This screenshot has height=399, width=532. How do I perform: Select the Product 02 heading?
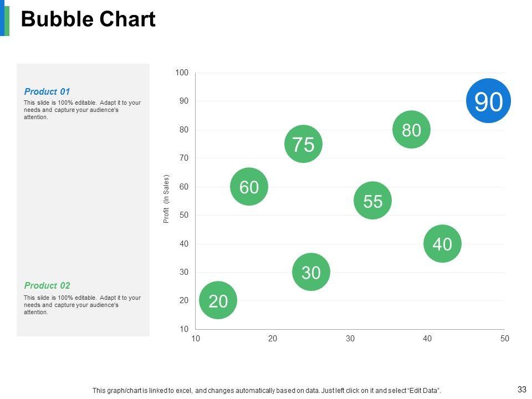coord(47,285)
